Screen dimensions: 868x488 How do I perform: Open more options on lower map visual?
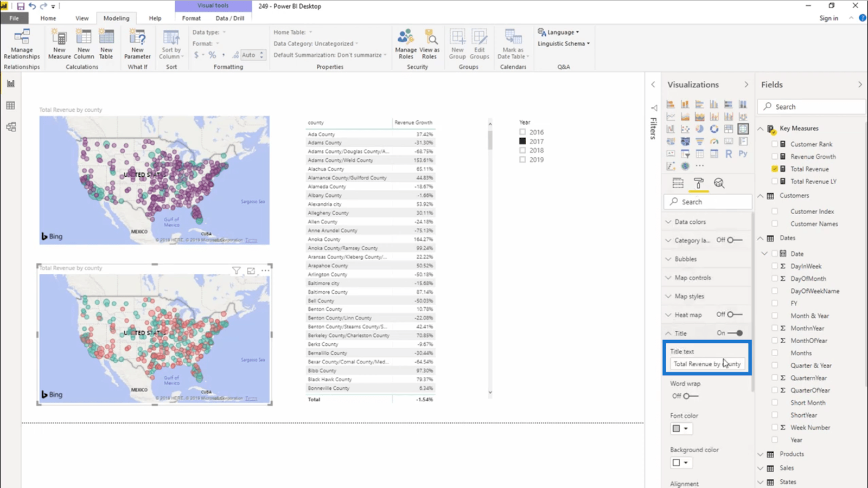(x=265, y=271)
